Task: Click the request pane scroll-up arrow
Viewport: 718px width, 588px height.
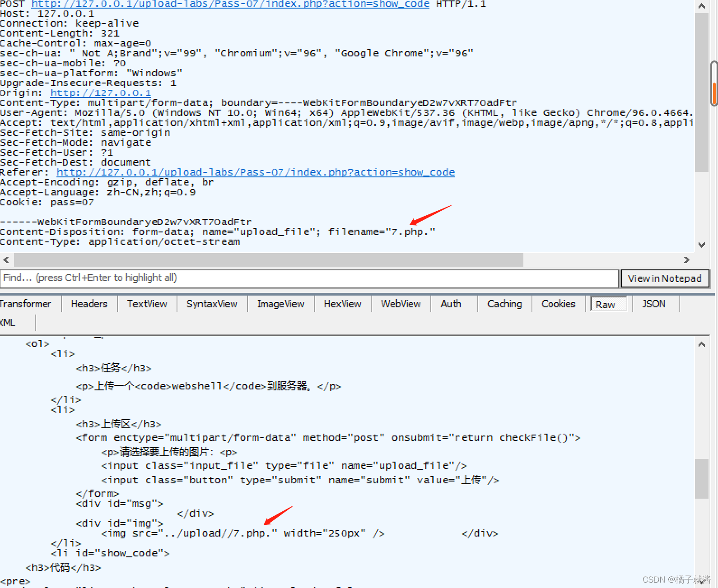Action: tap(702, 6)
